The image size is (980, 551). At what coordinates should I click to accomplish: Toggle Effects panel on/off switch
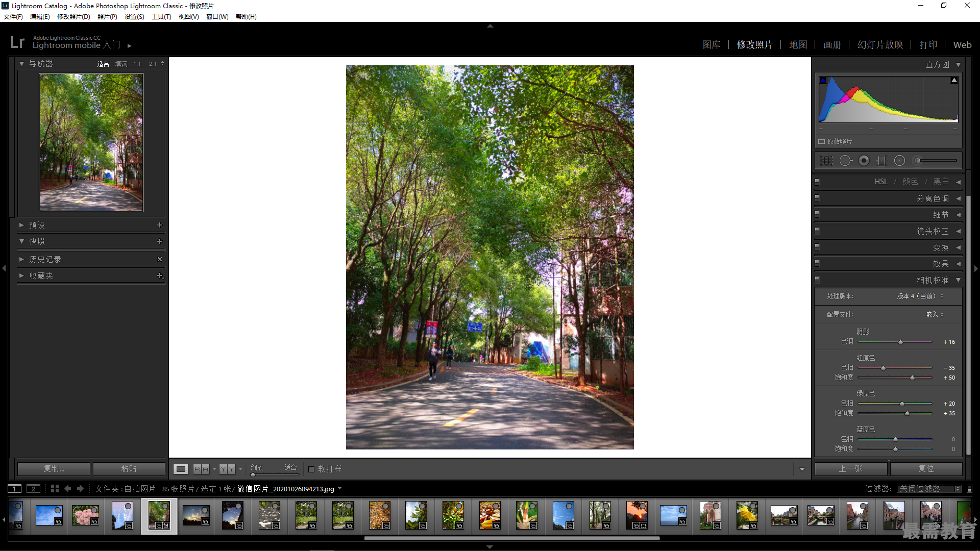pyautogui.click(x=817, y=263)
